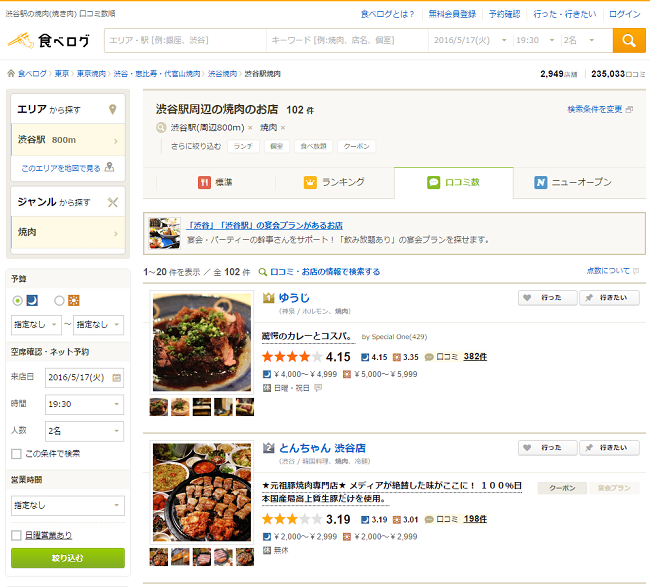Click the 口コミ bubble icon in とんちゃん row
Screen dimensions: 650x587
point(429,519)
